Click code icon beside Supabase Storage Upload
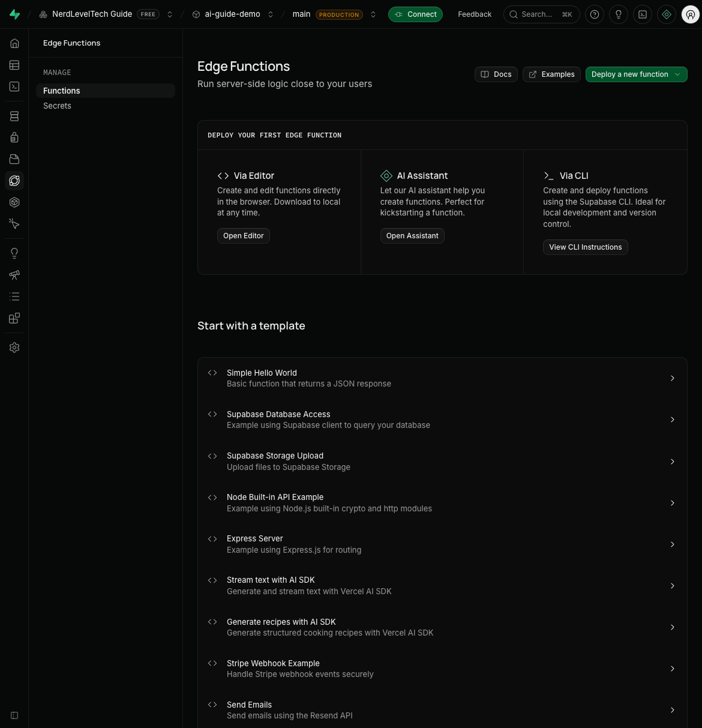The image size is (702, 728). 212,456
